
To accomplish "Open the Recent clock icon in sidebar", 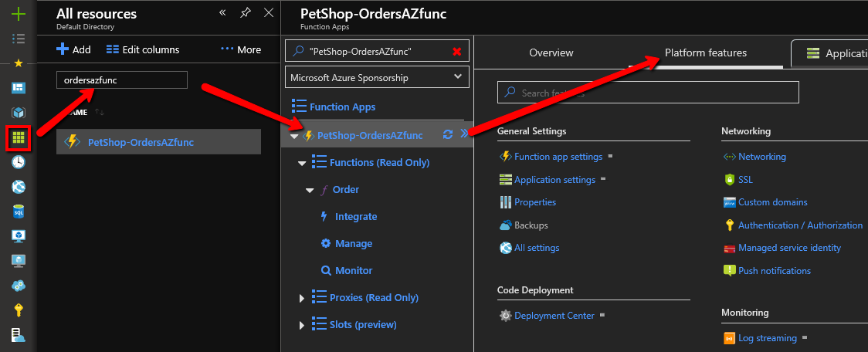I will click(x=19, y=161).
